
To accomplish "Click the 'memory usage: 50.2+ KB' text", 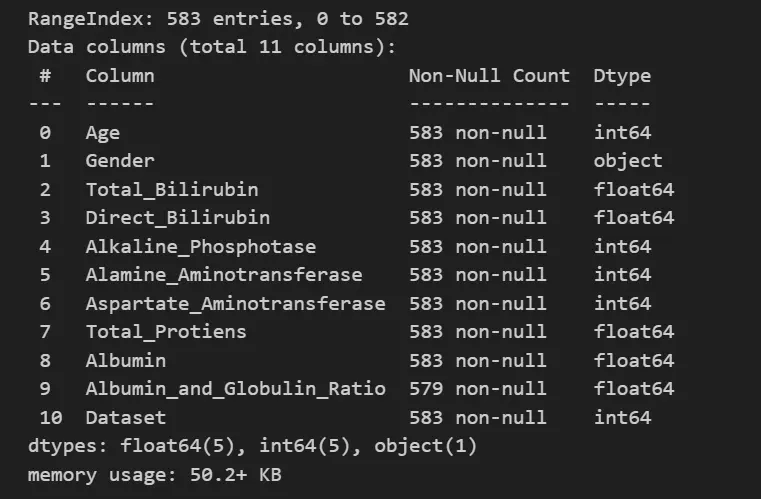I will coord(154,475).
